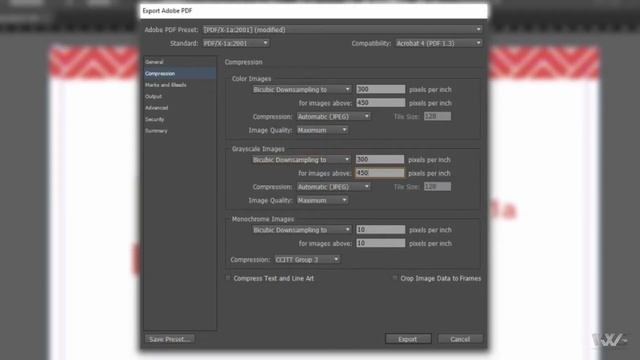Open Color Images downsampling method dropdown
Viewport: 640px width, 360px height.
pos(302,89)
